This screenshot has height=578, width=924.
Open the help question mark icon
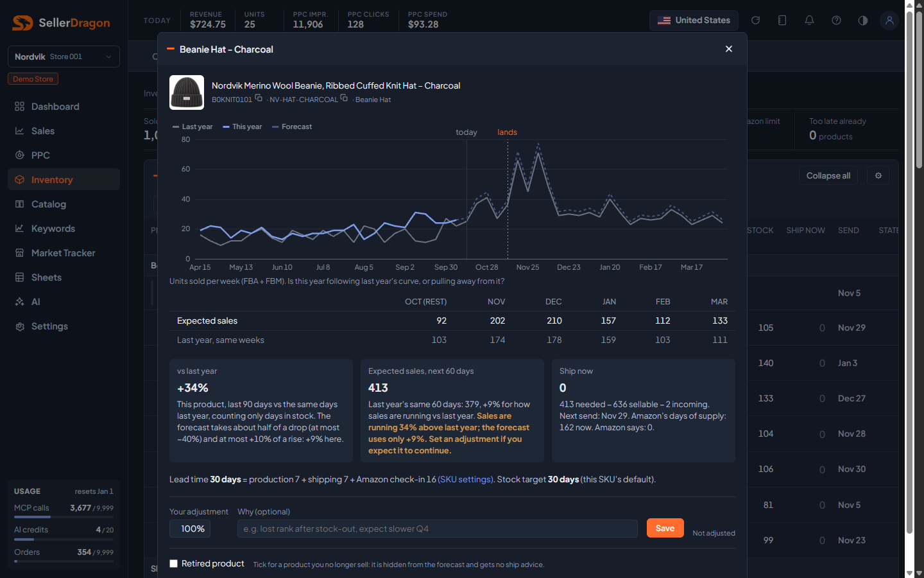tap(836, 21)
